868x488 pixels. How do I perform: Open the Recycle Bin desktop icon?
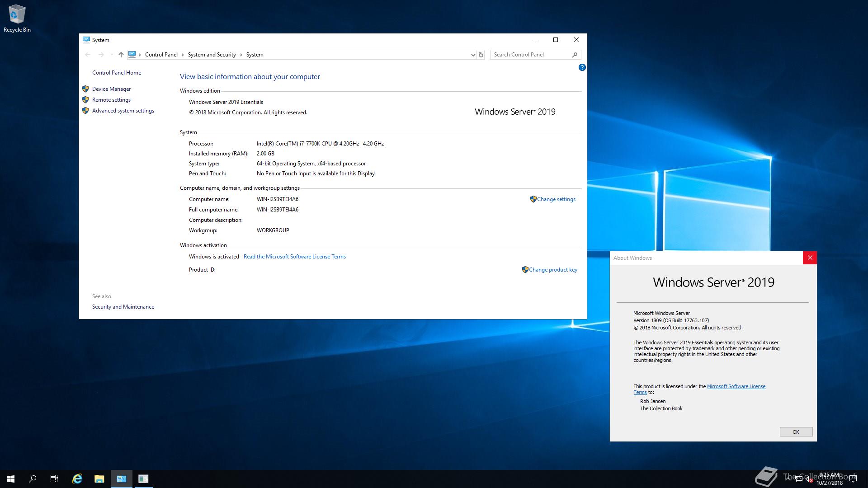point(17,19)
